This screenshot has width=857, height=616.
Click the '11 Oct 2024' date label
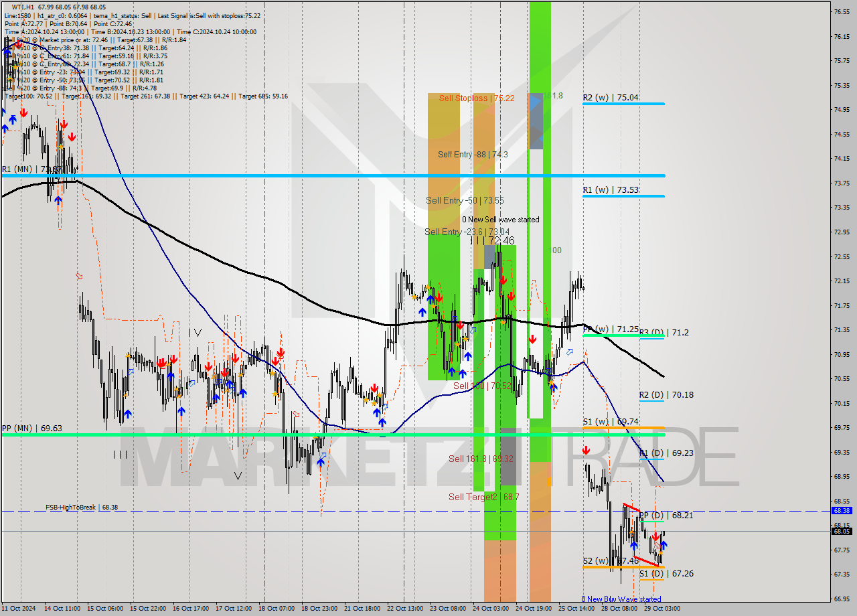click(19, 609)
